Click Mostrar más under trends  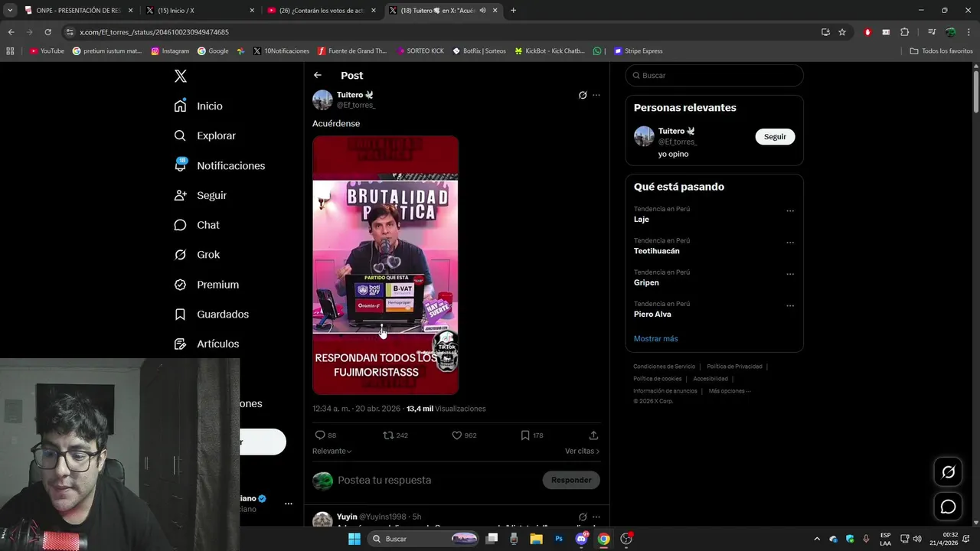coord(655,338)
